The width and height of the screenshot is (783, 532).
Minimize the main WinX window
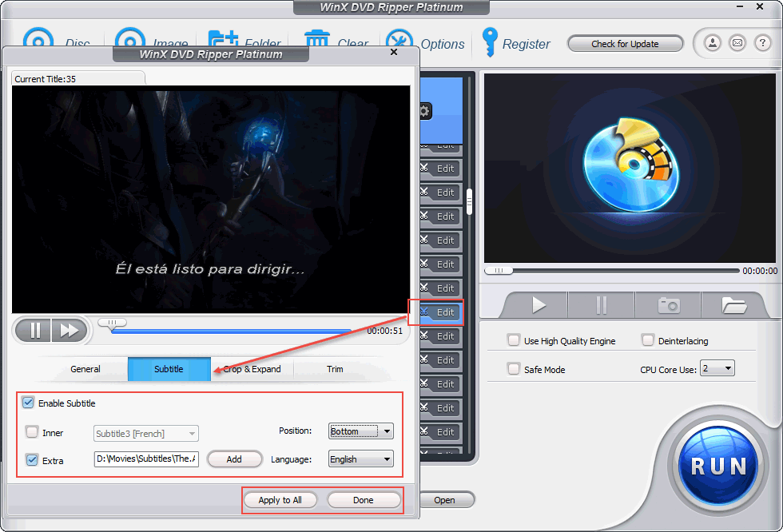(740, 6)
